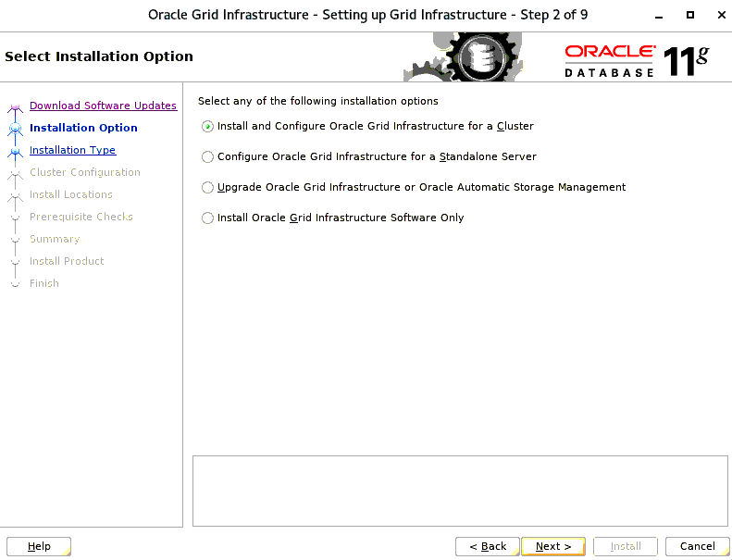Click Installation Option in the step list
The width and height of the screenshot is (732, 560).
pyautogui.click(x=83, y=128)
